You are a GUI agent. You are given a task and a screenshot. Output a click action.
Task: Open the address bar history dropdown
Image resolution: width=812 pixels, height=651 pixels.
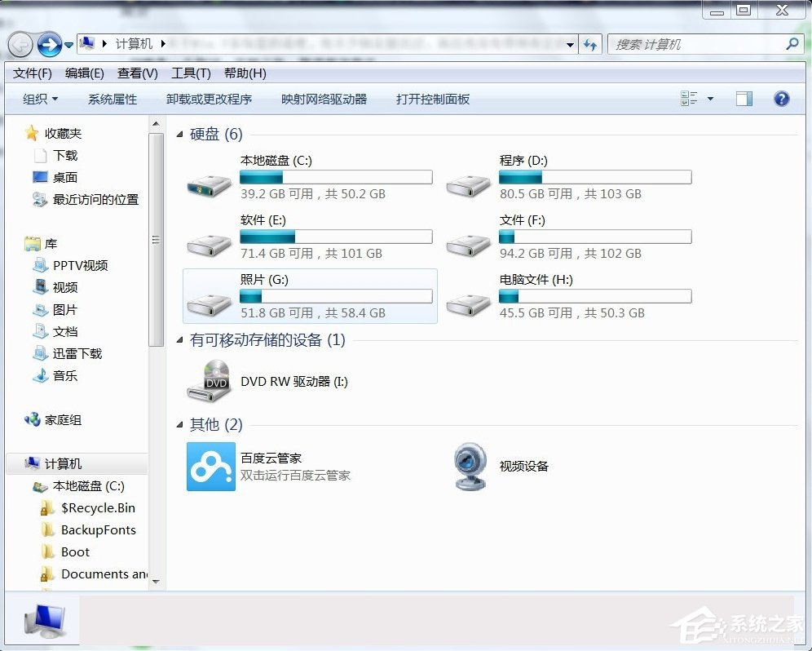pos(571,45)
